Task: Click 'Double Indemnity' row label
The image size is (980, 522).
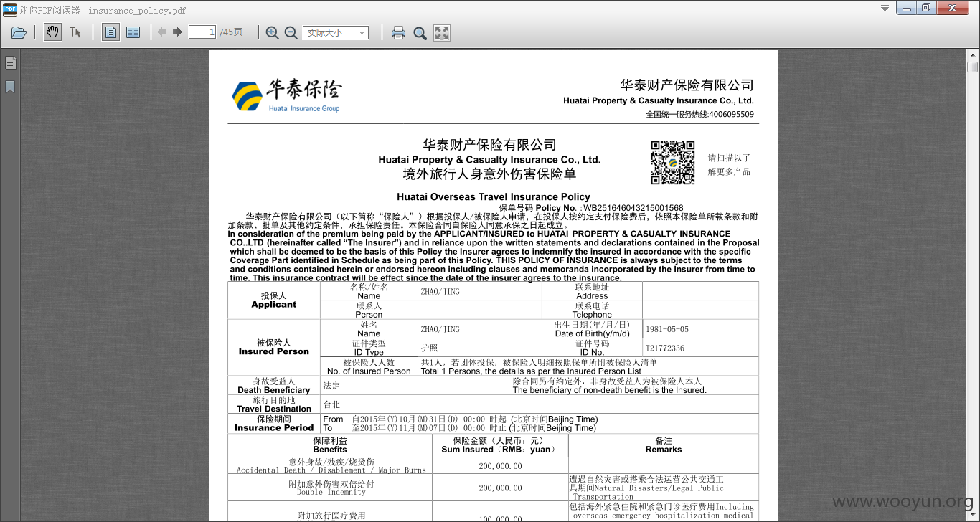Action: [x=331, y=492]
